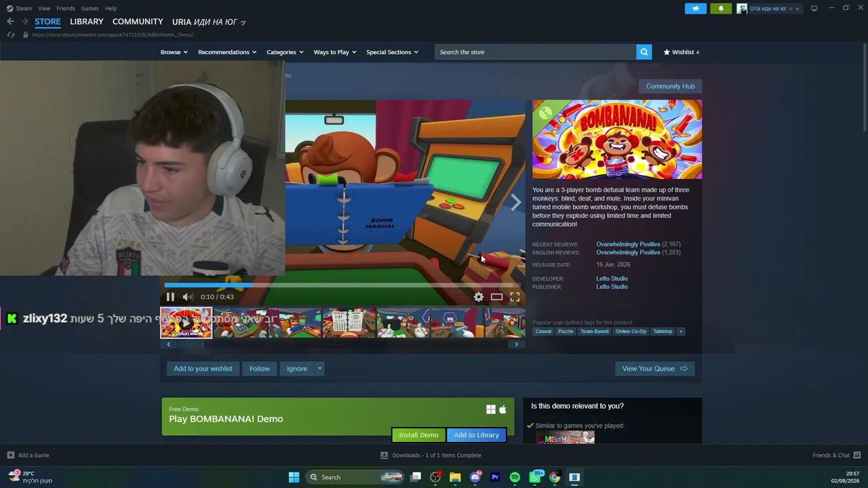Pause the BOMBANANA trailer video

coord(170,297)
